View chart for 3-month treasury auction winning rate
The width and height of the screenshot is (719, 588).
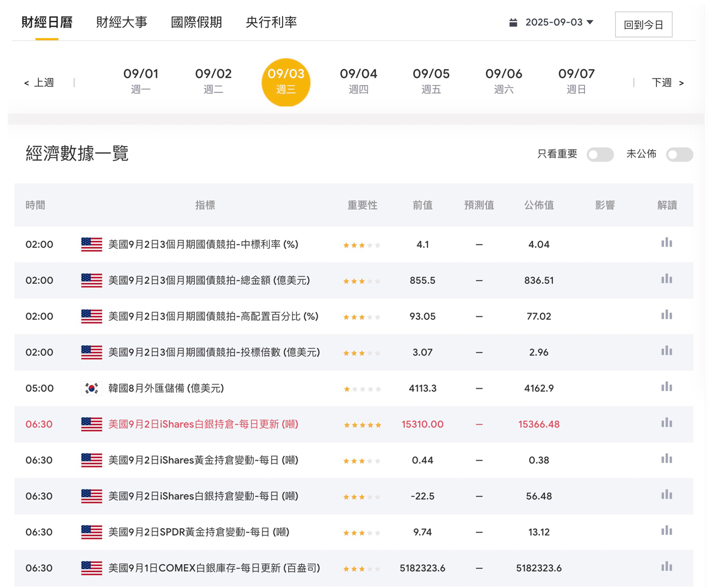[666, 243]
